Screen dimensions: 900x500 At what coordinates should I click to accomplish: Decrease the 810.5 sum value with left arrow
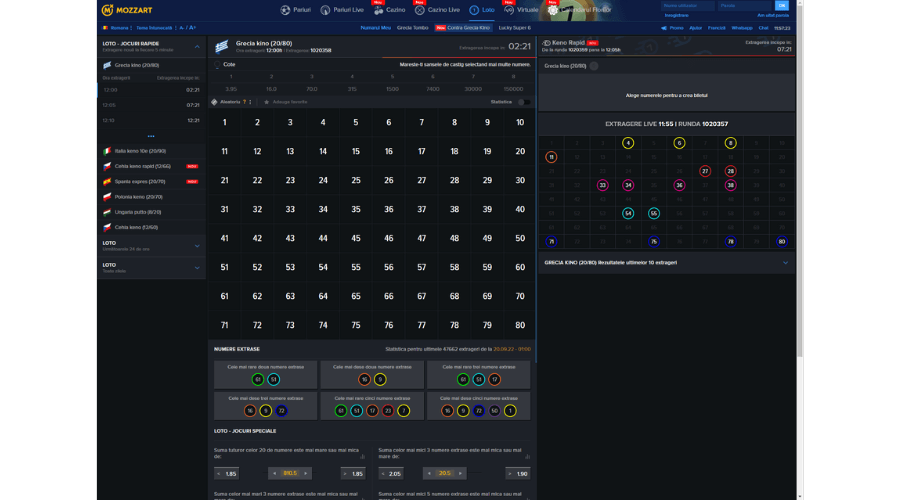tap(275, 474)
